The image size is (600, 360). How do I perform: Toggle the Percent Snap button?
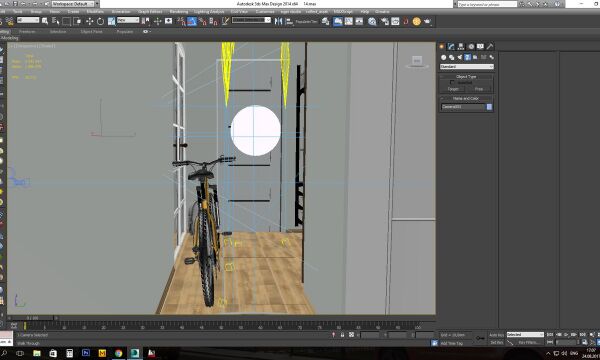pyautogui.click(x=203, y=21)
